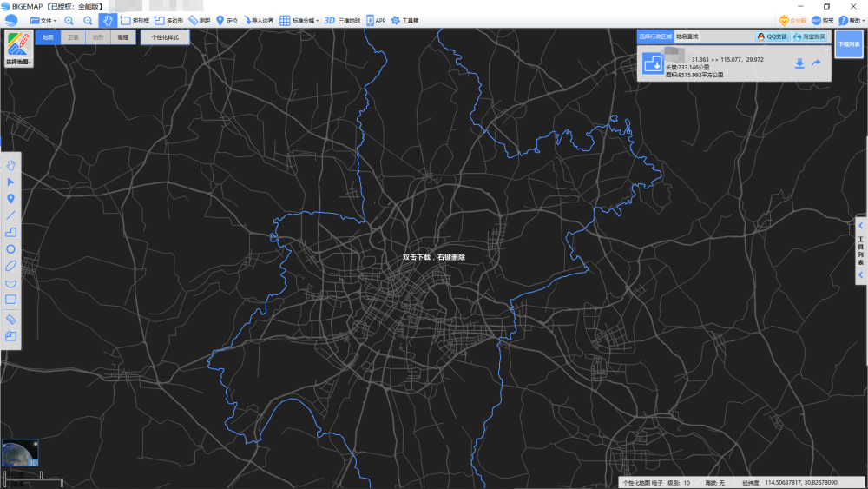Viewport: 868px width, 489px height.
Task: Click the 个性化样式 custom style button
Action: [165, 37]
